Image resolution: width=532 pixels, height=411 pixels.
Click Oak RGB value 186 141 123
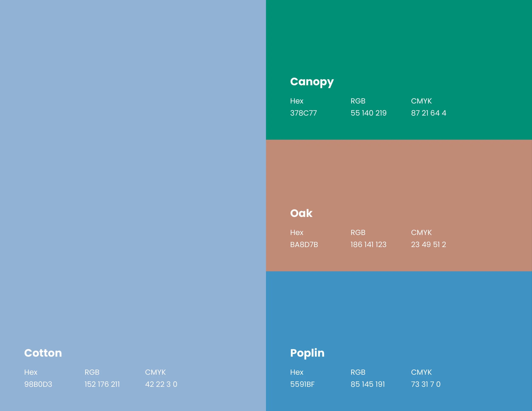(x=368, y=244)
